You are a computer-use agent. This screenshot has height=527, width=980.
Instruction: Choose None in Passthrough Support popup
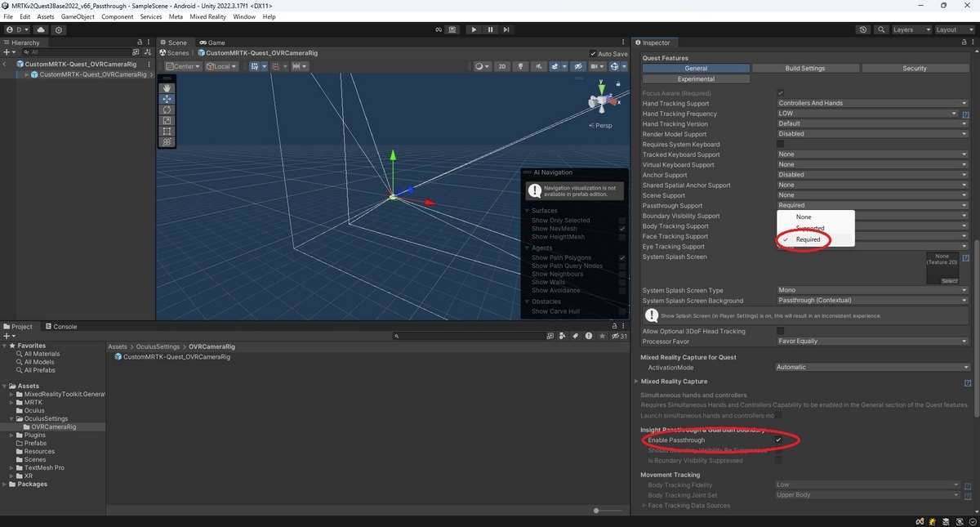click(804, 217)
